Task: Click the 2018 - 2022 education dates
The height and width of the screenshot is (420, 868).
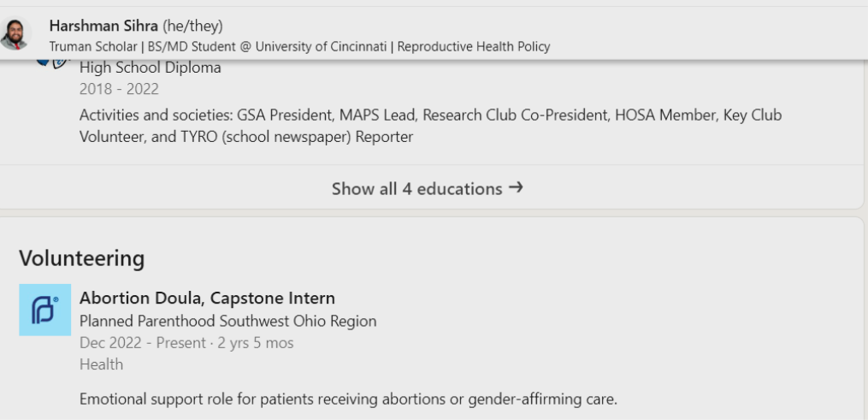Action: (x=119, y=89)
